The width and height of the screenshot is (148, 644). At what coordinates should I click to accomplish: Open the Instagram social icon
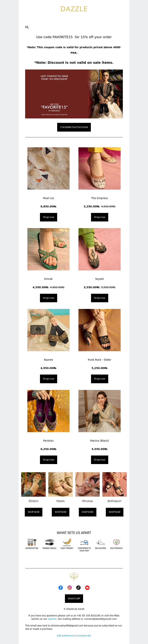[70, 587]
